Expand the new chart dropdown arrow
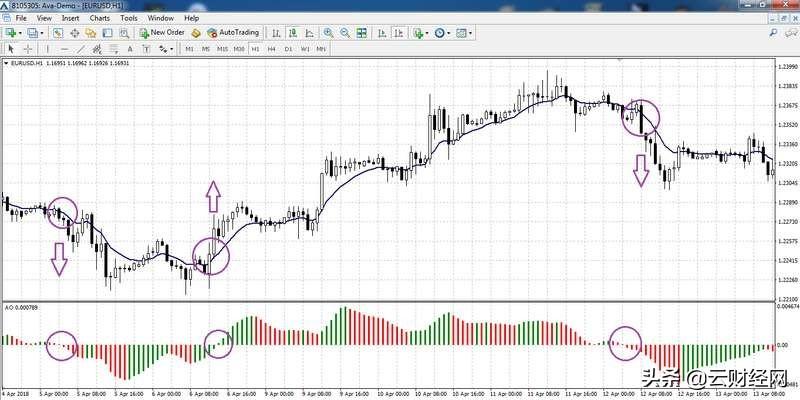The image size is (800, 400). [x=20, y=33]
